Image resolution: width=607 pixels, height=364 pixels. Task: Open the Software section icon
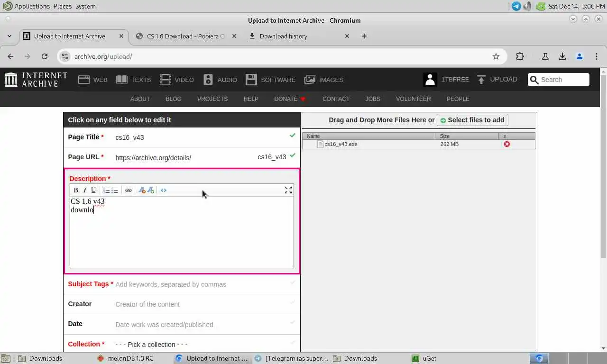coord(251,80)
